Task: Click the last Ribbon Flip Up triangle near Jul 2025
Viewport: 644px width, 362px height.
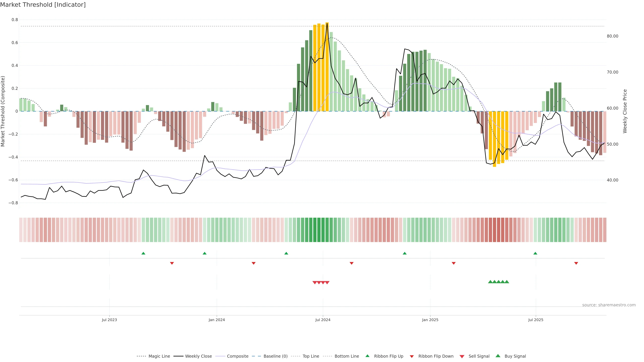Action: (535, 253)
